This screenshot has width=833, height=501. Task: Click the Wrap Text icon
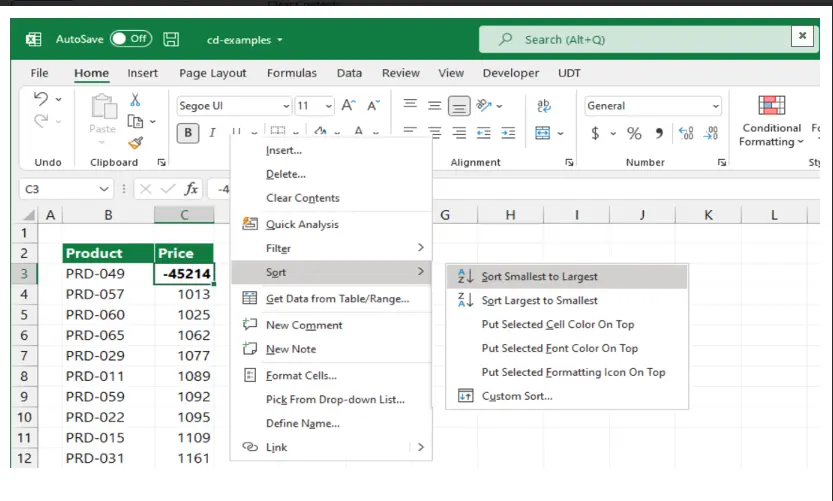click(x=544, y=105)
